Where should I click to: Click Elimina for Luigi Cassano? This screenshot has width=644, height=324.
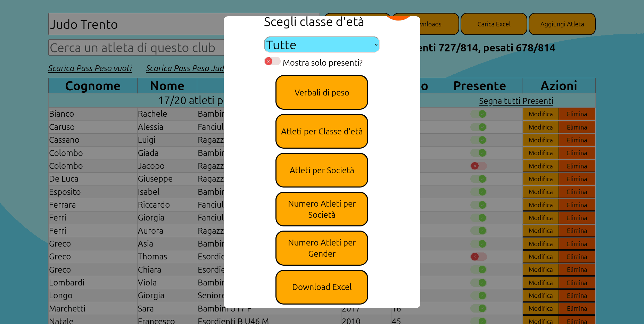tap(577, 140)
